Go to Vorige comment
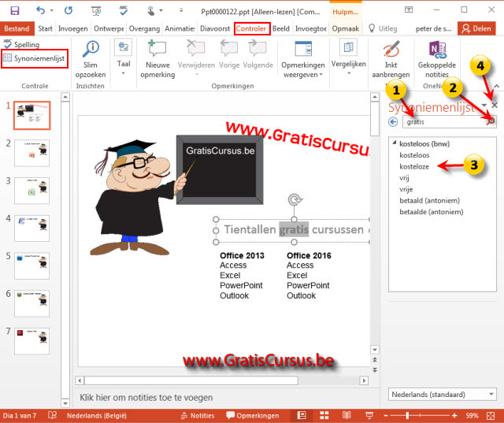Image resolution: width=504 pixels, height=423 pixels. click(229, 54)
